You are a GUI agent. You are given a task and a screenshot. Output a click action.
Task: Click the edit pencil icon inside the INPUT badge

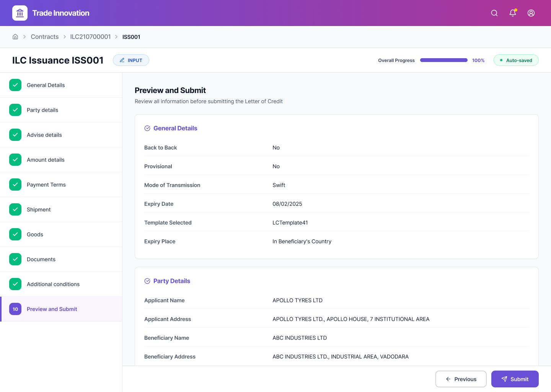coord(121,60)
